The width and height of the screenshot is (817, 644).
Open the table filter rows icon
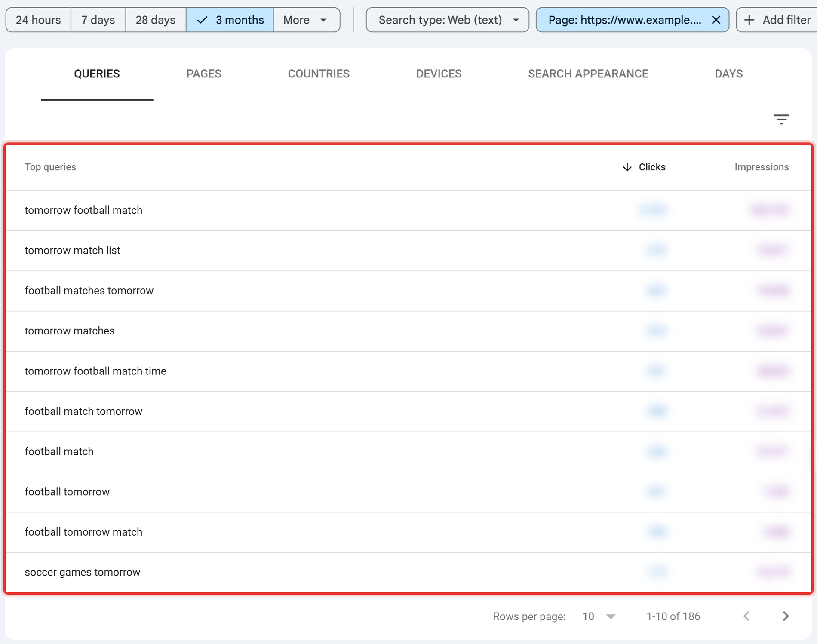[781, 119]
